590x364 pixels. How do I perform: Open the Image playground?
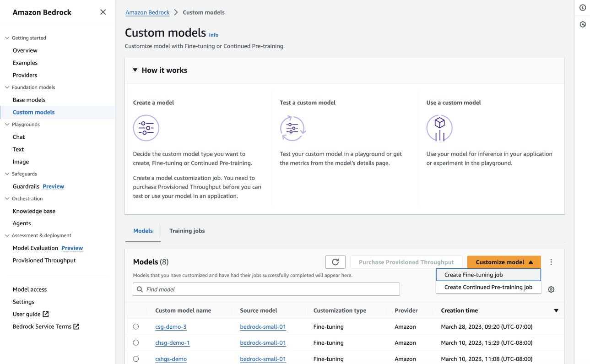(21, 162)
